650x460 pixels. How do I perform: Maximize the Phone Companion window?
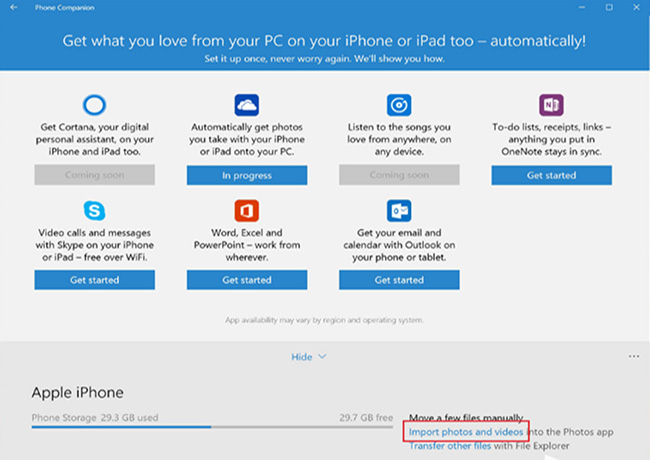click(x=609, y=7)
